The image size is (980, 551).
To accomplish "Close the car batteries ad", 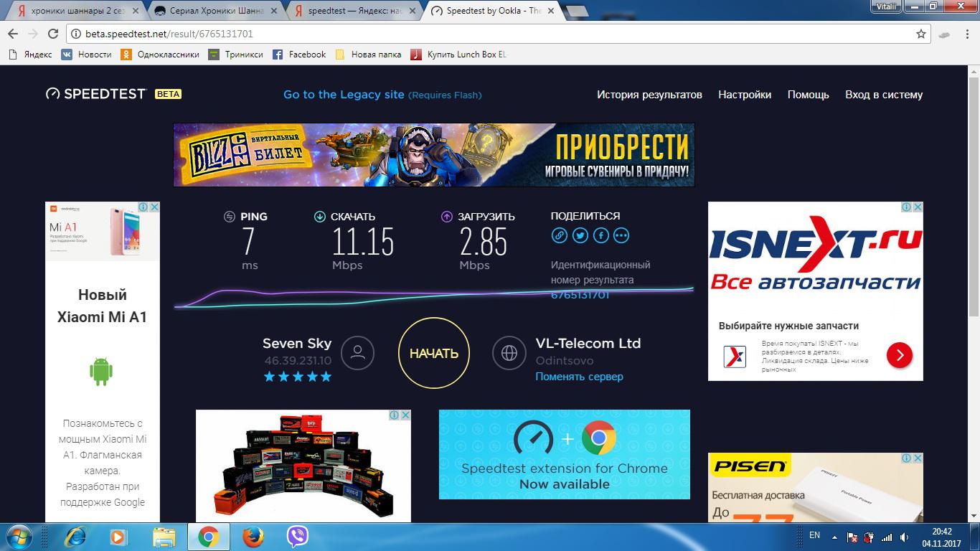I will 405,415.
